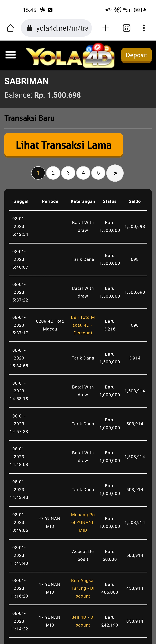Tap the yola4d.net address bar
The height and width of the screenshot is (644, 156).
[x=62, y=28]
